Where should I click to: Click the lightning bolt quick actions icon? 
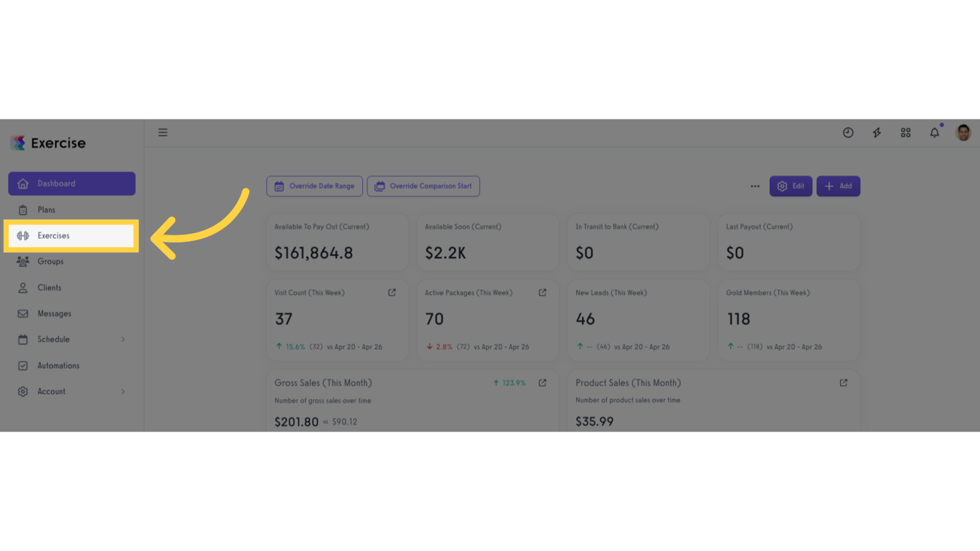(877, 133)
